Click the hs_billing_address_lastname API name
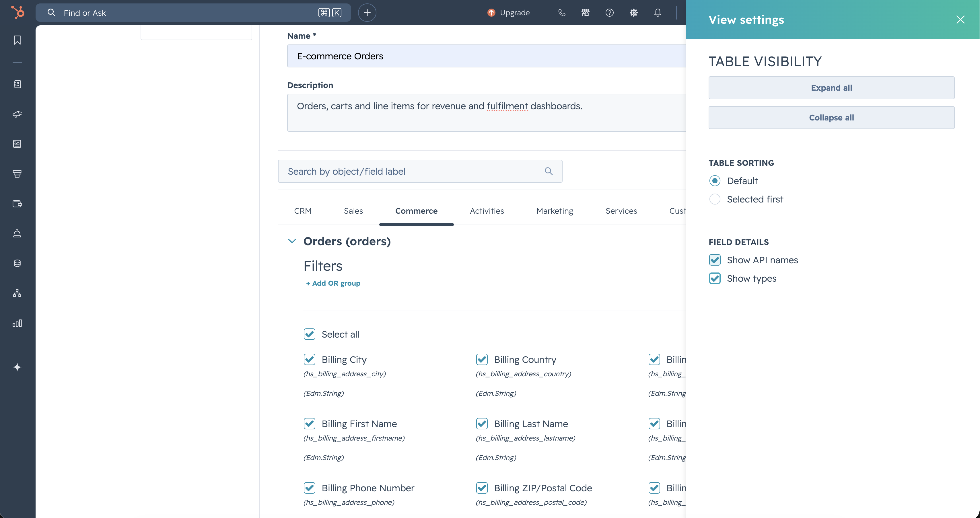 click(x=525, y=438)
